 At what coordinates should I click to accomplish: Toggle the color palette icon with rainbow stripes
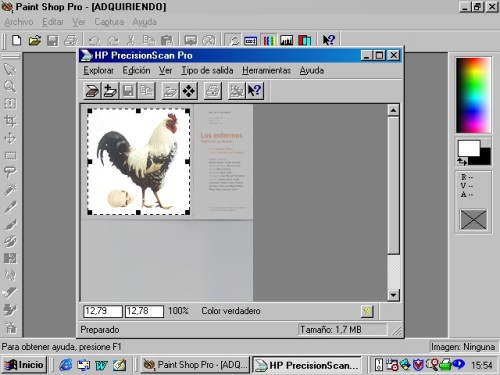[x=269, y=40]
